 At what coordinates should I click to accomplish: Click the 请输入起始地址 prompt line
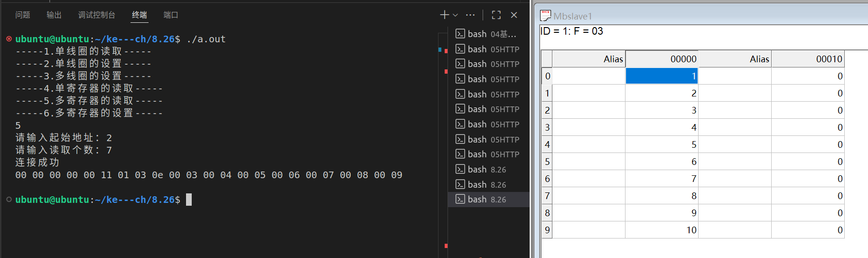[x=64, y=138]
